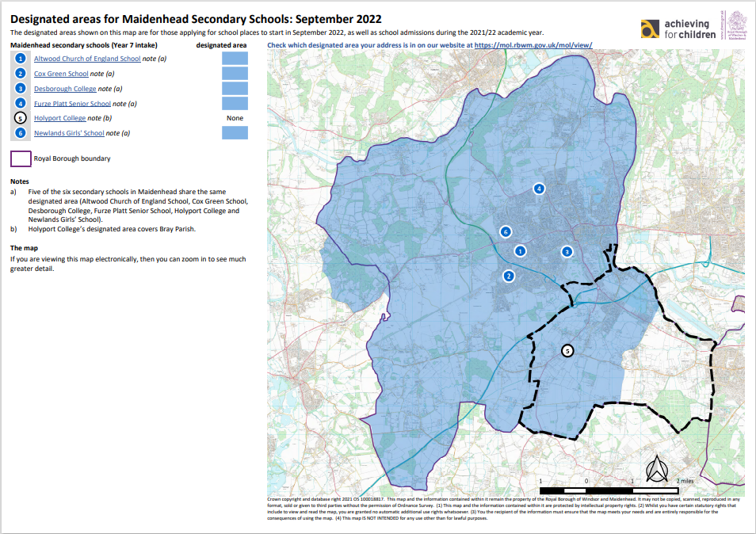
Task: Select map marker 5 inside dashed boundary
Action: (567, 350)
